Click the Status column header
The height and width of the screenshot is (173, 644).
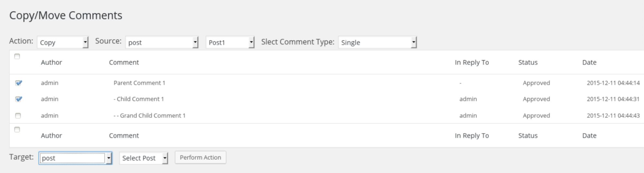click(x=528, y=62)
